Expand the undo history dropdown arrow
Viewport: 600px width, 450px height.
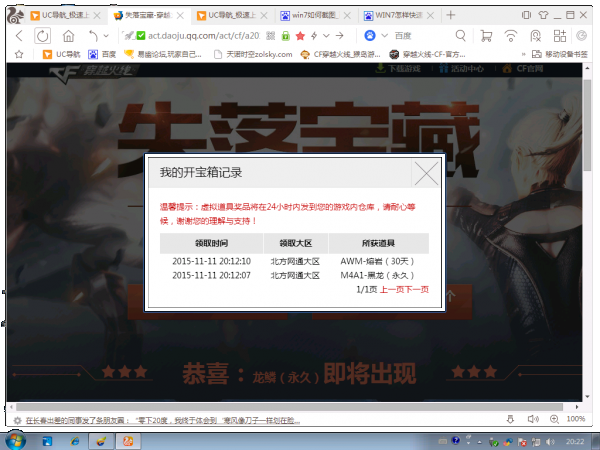(106, 36)
